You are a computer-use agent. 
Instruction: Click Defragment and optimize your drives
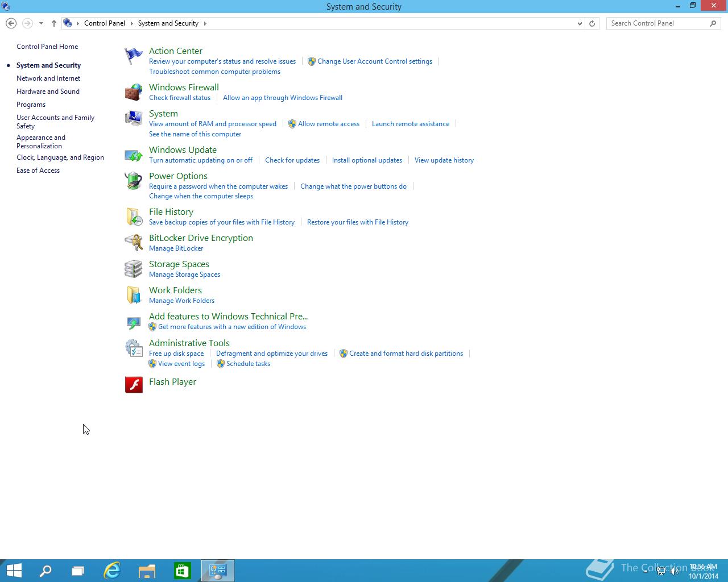click(272, 354)
